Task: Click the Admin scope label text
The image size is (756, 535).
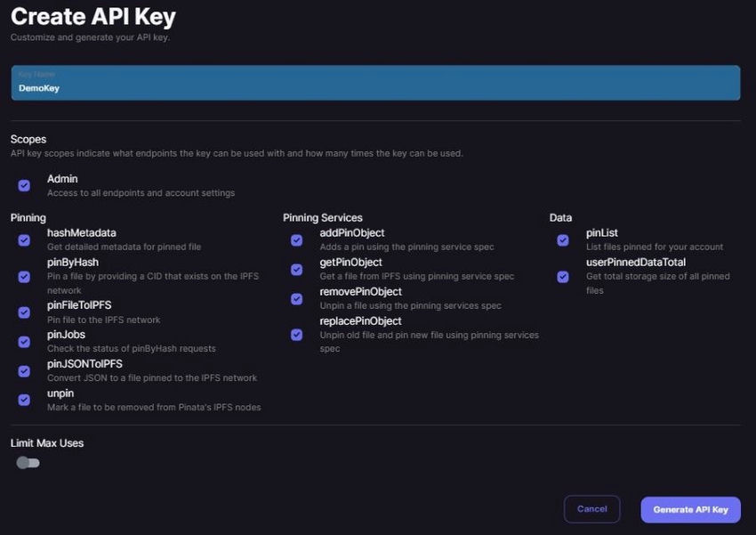Action: 61,178
